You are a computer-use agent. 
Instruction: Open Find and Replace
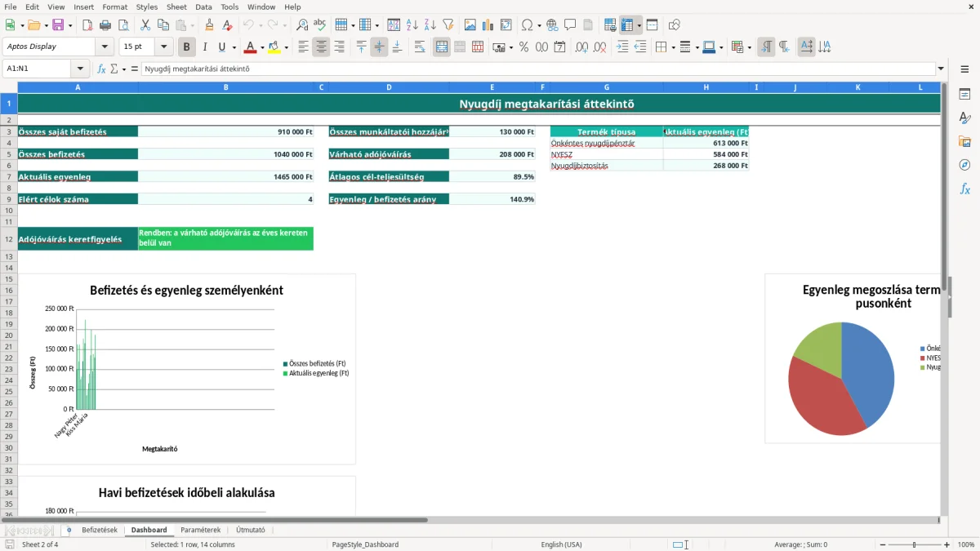click(302, 25)
